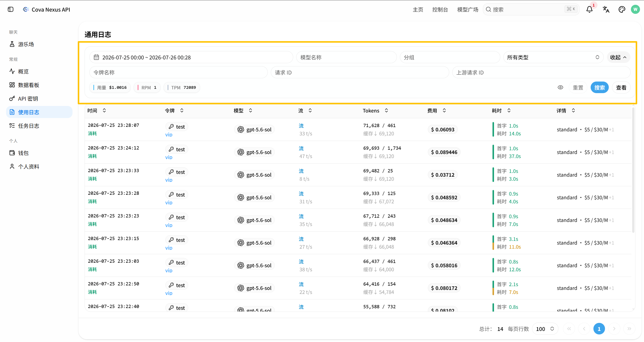This screenshot has height=342, width=644.
Task: Select 使用日志 in sidebar
Action: click(39, 112)
